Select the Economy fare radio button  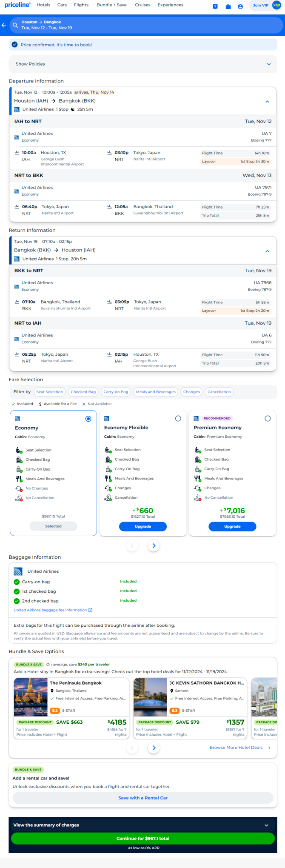coord(88,419)
